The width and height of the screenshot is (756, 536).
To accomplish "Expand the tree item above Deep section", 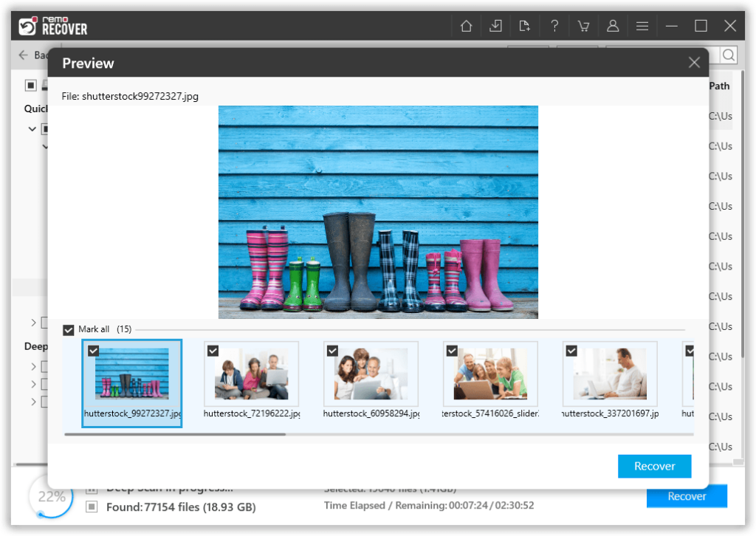I will [32, 323].
